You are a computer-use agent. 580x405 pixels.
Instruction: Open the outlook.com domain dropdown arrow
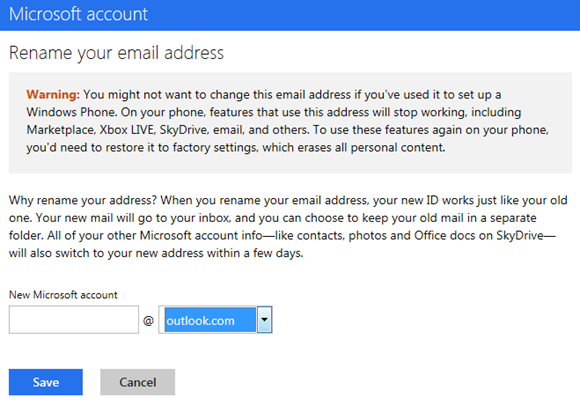[x=264, y=320]
